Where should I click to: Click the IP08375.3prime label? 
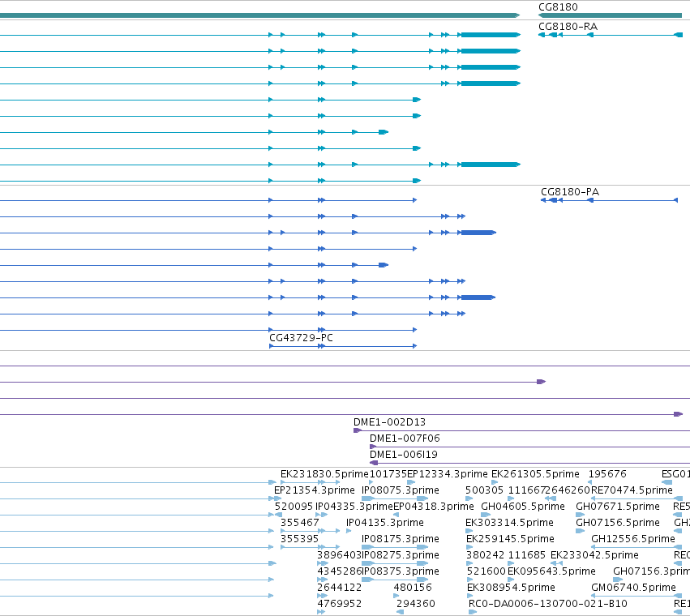(400, 572)
